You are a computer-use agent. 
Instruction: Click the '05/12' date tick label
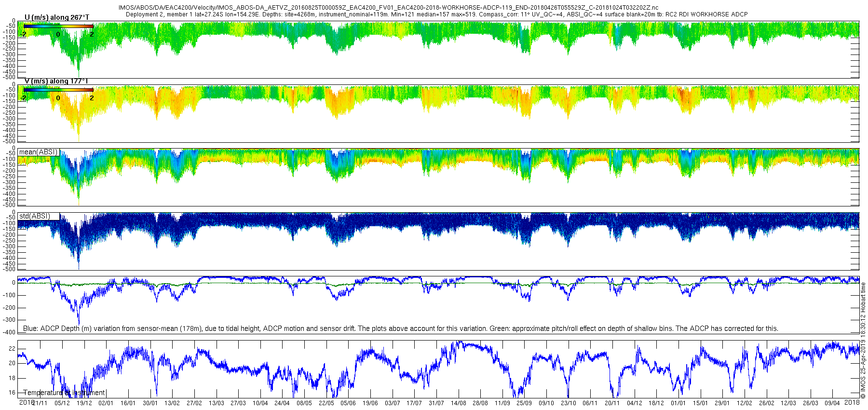tap(62, 403)
